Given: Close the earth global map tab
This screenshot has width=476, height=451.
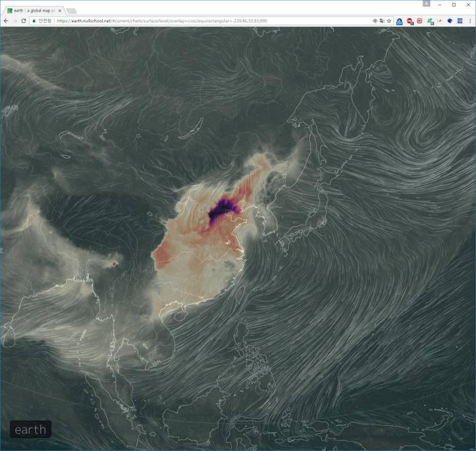Looking at the screenshot, I should click(60, 11).
